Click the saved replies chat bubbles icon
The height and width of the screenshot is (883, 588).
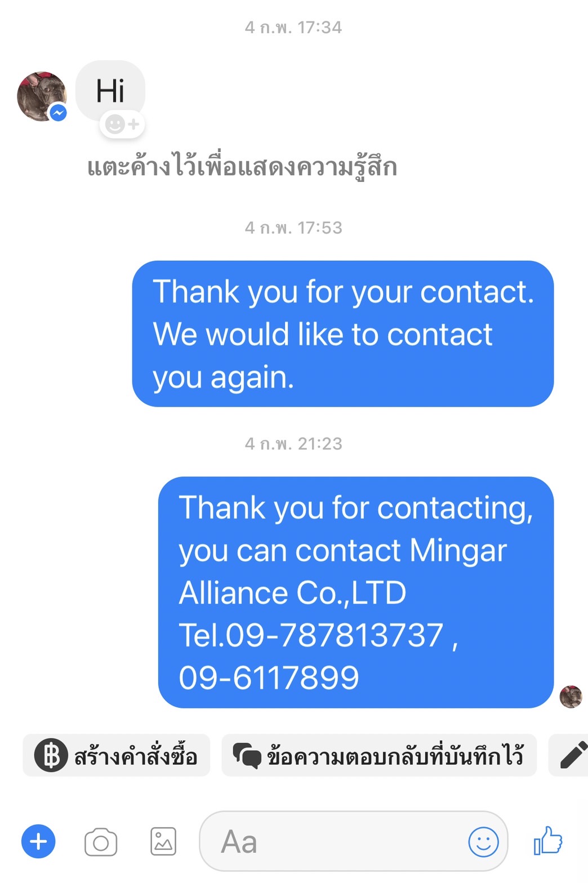click(247, 756)
